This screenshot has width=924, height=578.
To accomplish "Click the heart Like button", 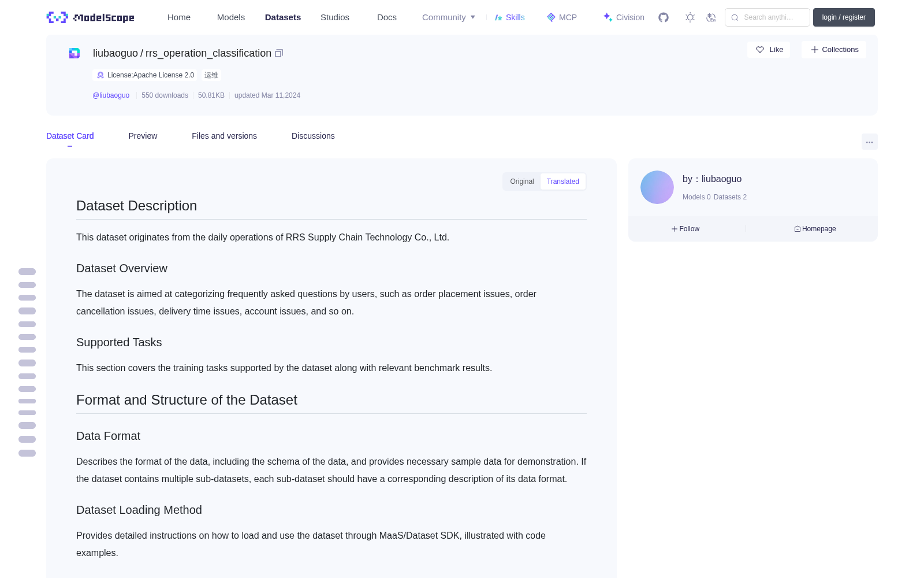I will click(769, 50).
